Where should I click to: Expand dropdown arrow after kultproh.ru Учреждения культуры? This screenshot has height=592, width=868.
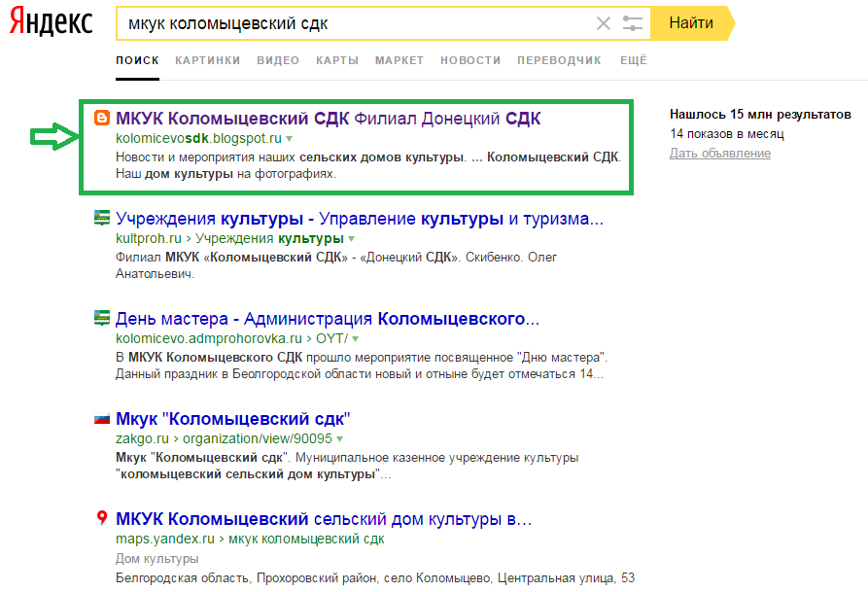click(x=352, y=239)
